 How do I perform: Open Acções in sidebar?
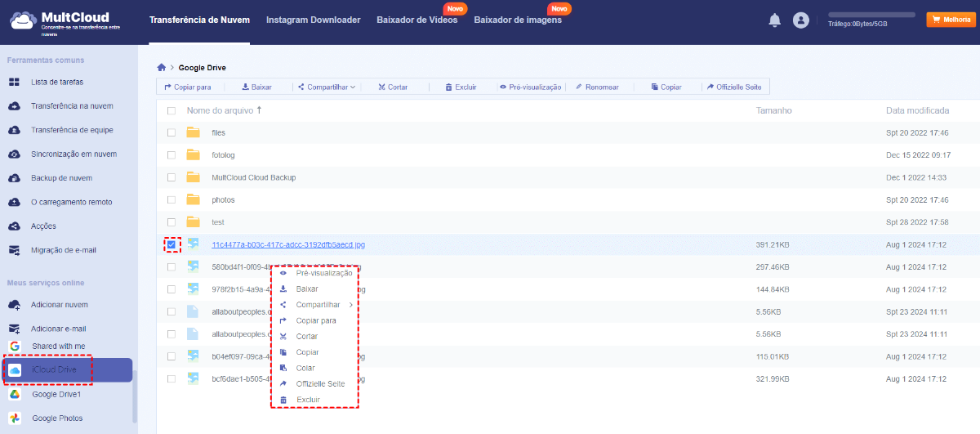(x=43, y=226)
